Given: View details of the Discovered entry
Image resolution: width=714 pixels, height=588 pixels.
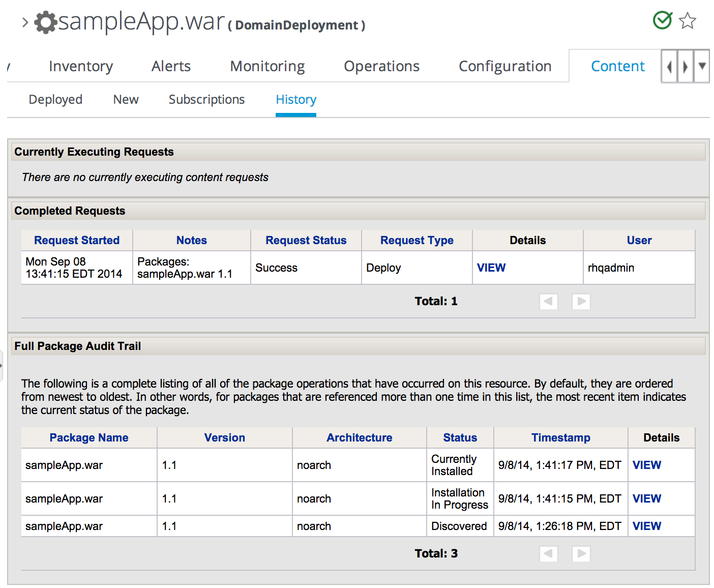Looking at the screenshot, I should (x=647, y=526).
